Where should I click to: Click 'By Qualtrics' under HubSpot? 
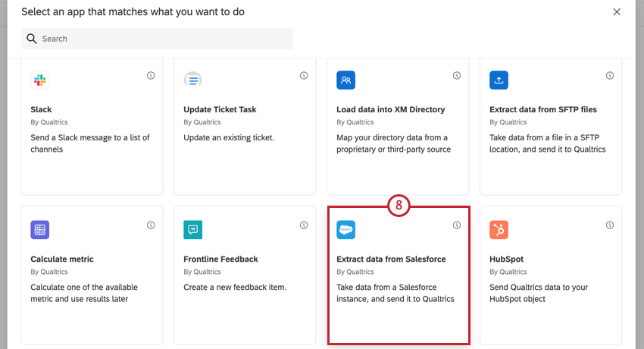508,272
